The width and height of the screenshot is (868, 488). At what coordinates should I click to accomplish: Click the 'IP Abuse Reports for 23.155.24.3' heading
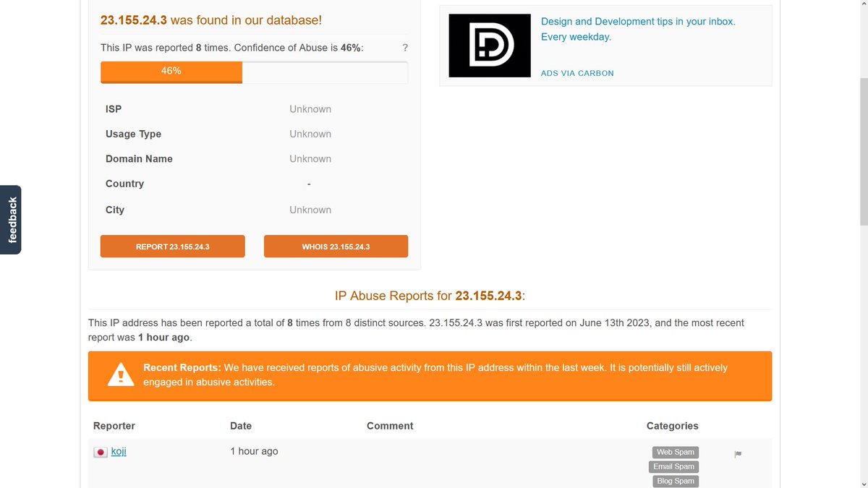tap(430, 296)
